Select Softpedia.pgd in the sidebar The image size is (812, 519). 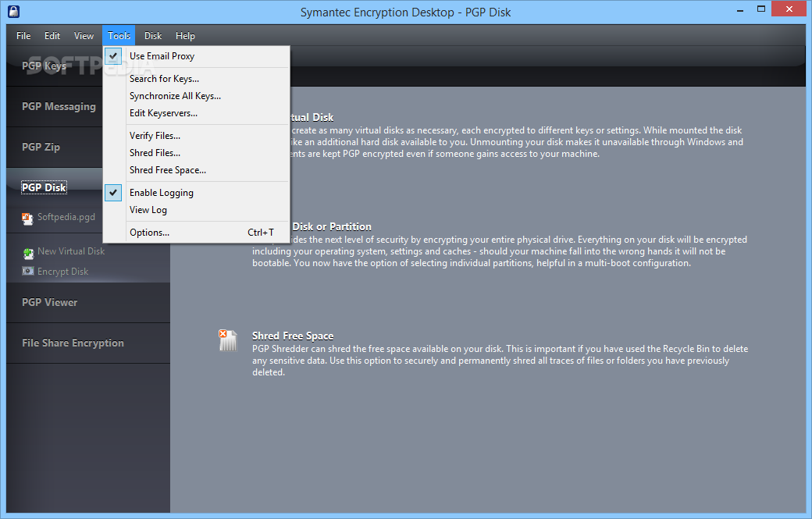(66, 217)
